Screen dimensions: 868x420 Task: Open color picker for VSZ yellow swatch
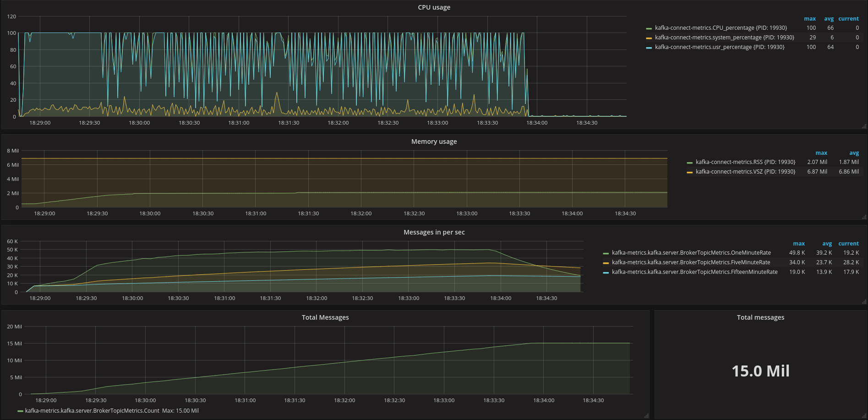pyautogui.click(x=689, y=172)
